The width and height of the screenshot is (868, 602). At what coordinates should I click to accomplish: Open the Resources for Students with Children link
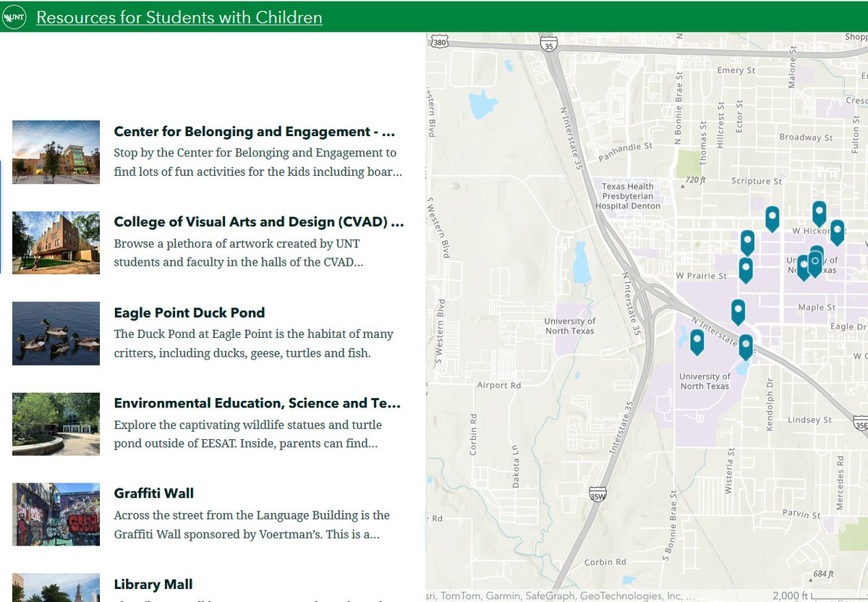[x=179, y=17]
